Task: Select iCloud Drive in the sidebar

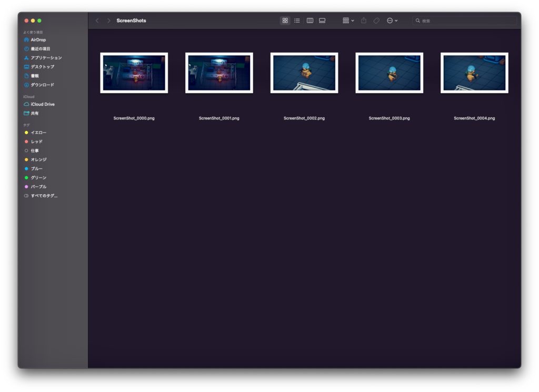Action: coord(42,104)
